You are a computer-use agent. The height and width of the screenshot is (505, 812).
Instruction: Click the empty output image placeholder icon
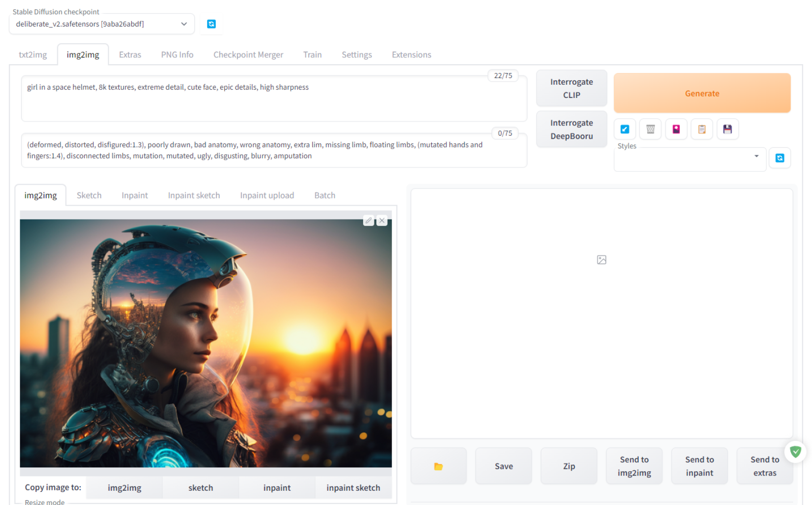602,260
